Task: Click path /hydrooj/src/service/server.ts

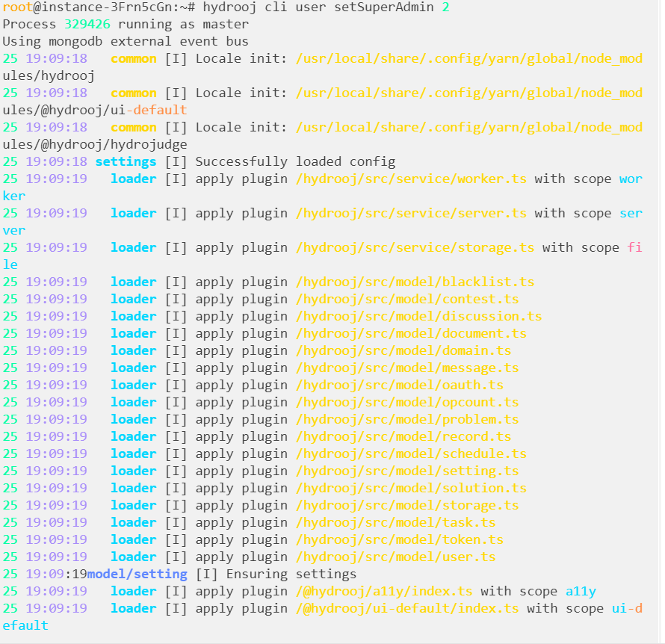Action: pos(411,213)
